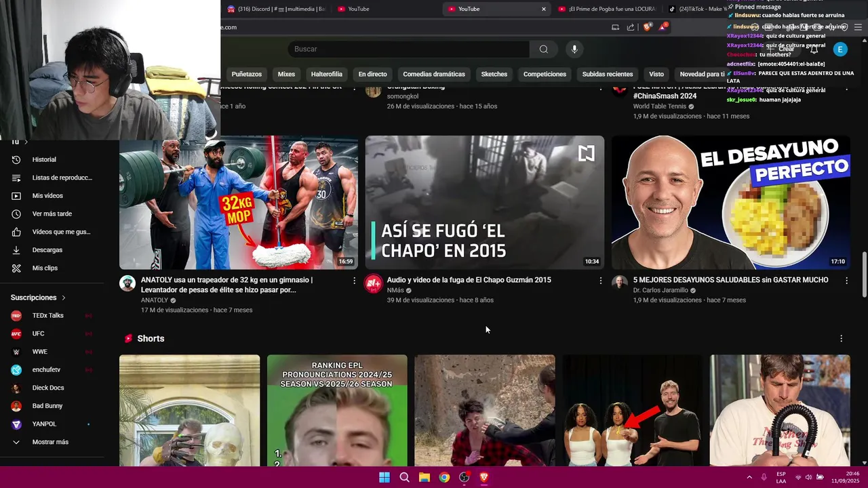Switch to El Prime de Pogba tab

(x=607, y=9)
